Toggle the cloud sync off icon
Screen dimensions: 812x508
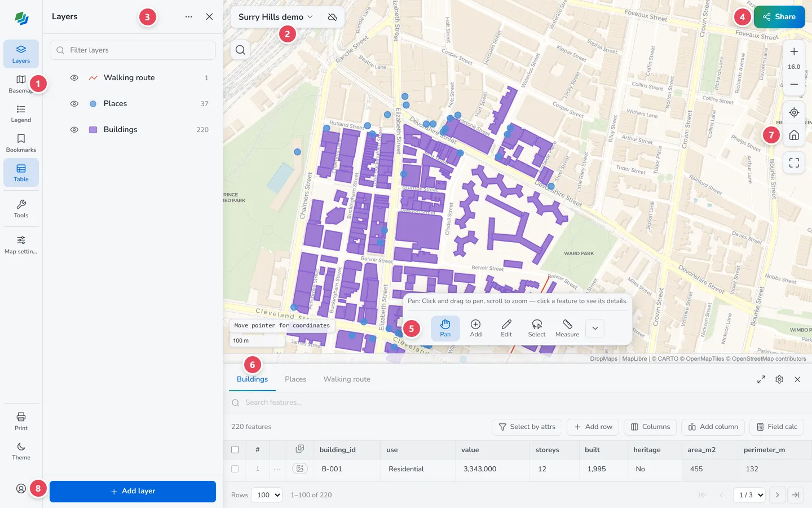click(x=333, y=17)
